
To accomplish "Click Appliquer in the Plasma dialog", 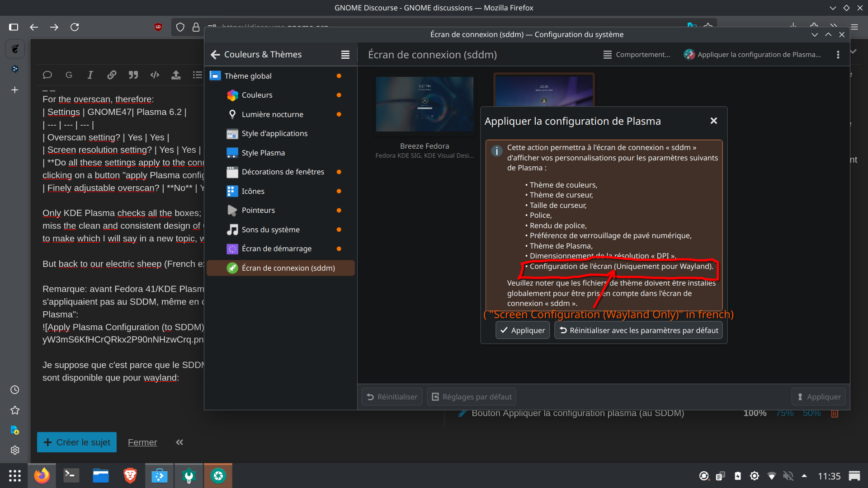I will coord(523,330).
